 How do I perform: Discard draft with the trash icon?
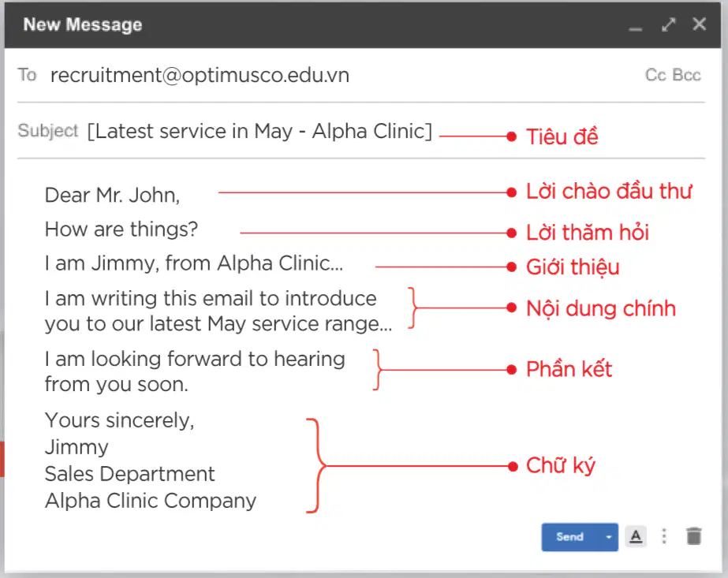693,536
